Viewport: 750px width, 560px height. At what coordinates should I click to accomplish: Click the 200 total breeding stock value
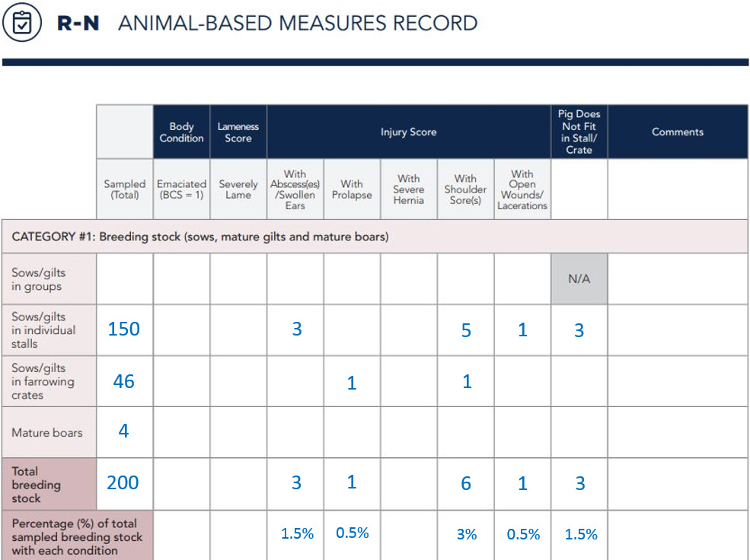(124, 484)
